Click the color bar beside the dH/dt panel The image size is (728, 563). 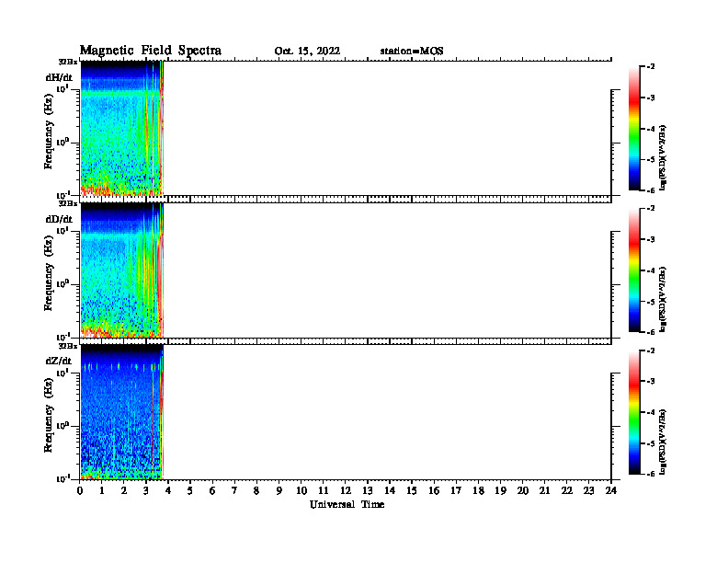click(x=634, y=129)
